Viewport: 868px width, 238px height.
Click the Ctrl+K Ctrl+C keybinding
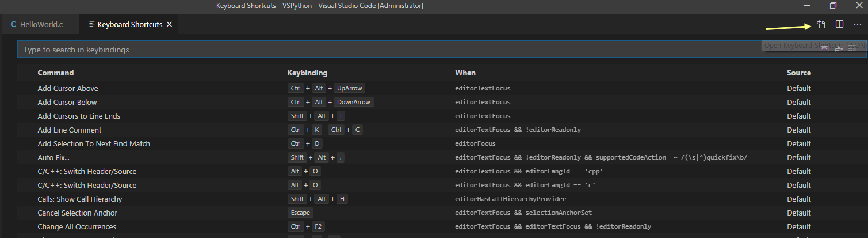point(325,130)
